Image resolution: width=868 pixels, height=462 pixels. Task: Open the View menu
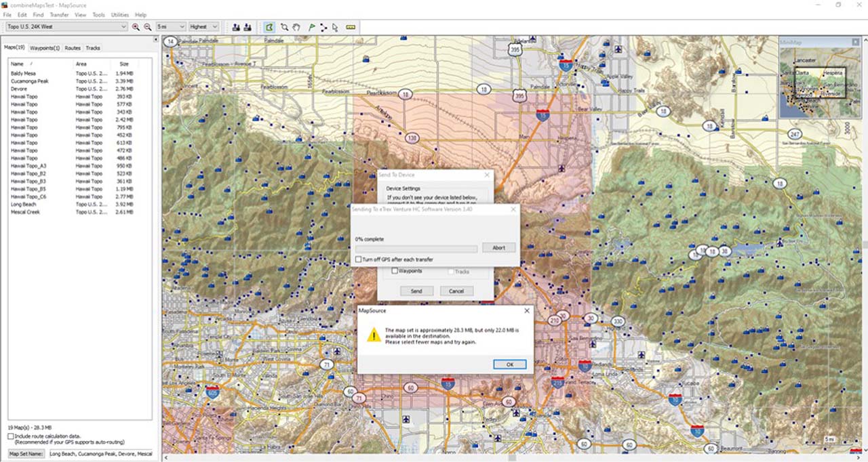pos(80,15)
